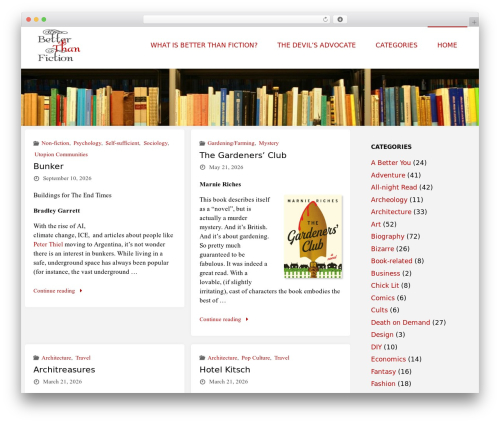Screen dimensions: 500x423
Task: Open The Gardeners' Club book cover image
Action: pyautogui.click(x=313, y=237)
